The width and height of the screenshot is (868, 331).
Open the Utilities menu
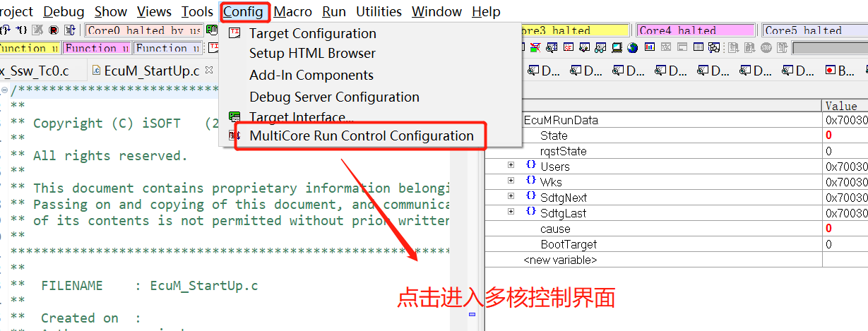379,12
